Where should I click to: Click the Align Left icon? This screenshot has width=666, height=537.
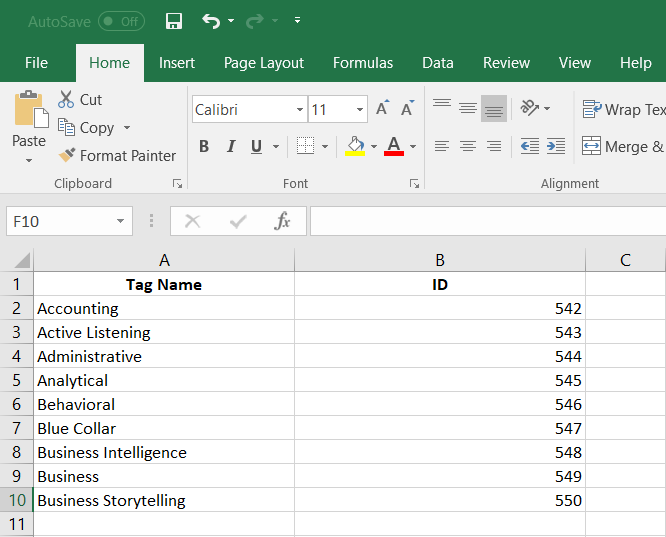point(442,146)
